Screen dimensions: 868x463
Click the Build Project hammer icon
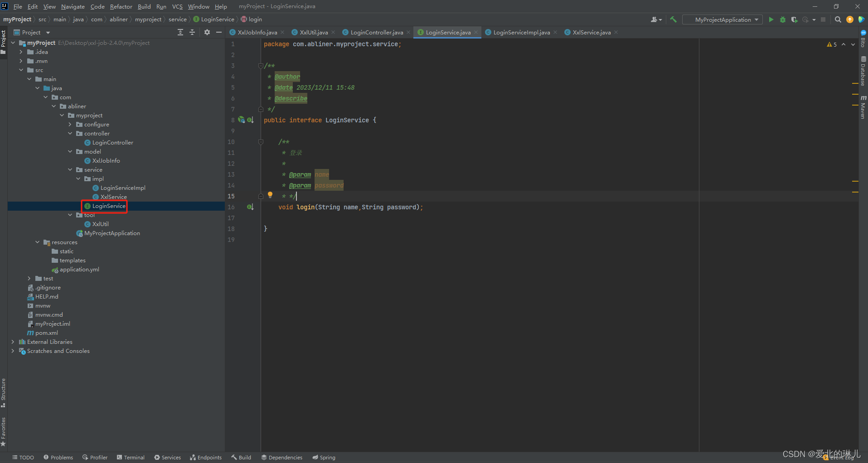point(673,19)
